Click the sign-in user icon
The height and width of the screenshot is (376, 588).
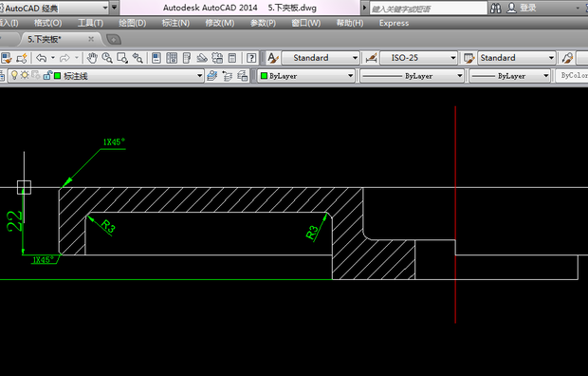[511, 8]
